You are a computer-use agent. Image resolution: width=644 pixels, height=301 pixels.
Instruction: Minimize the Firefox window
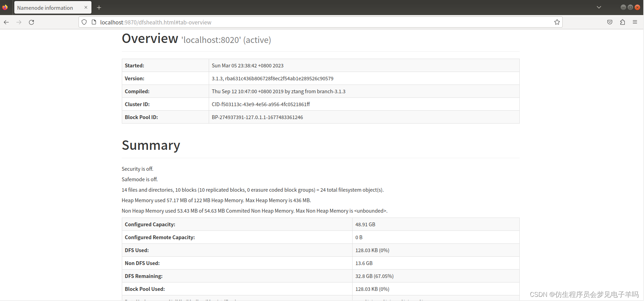[623, 7]
